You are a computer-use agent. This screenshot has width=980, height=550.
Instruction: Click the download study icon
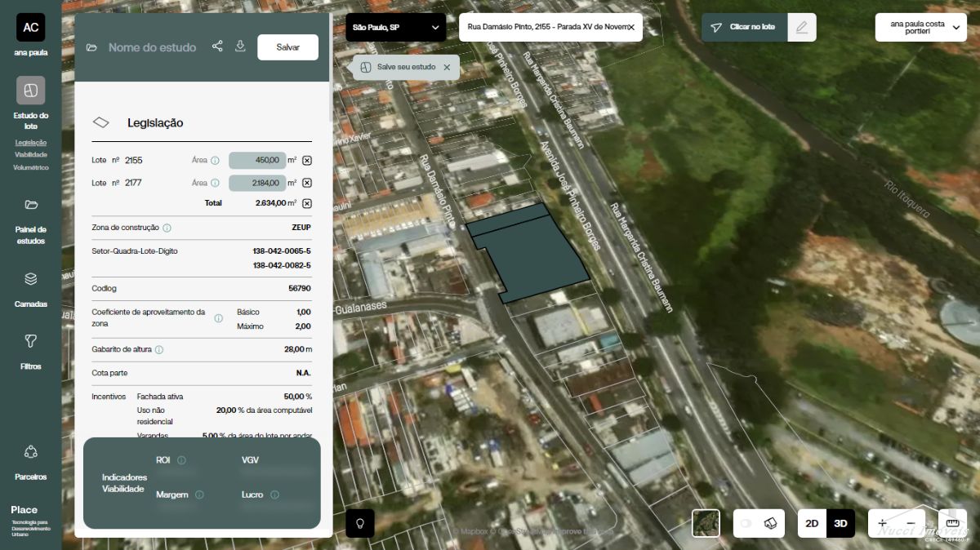[240, 47]
